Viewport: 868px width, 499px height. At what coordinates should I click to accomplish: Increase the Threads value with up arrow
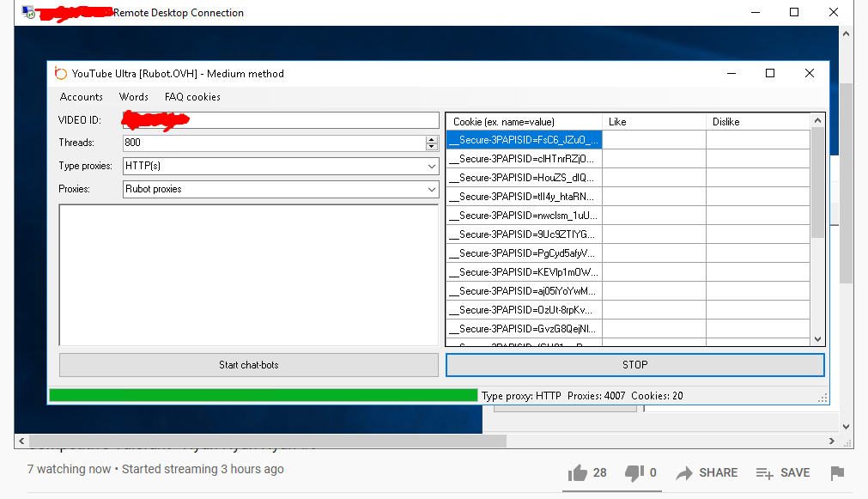point(432,140)
